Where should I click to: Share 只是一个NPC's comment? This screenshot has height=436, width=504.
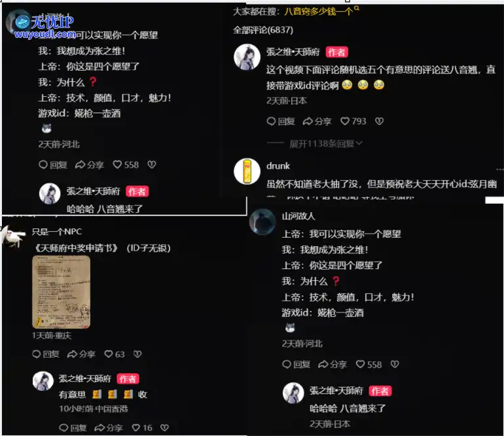81,354
